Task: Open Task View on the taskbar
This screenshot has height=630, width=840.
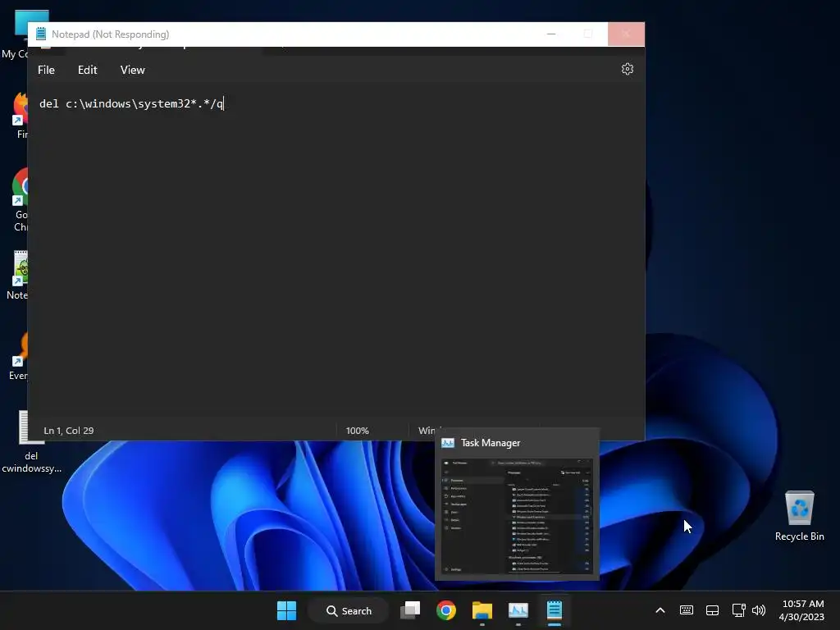Action: [410, 610]
